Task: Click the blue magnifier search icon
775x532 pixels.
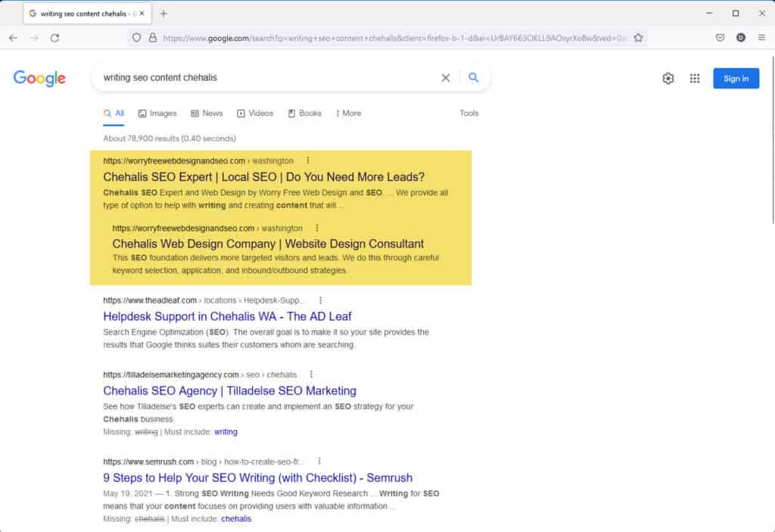Action: pos(474,78)
